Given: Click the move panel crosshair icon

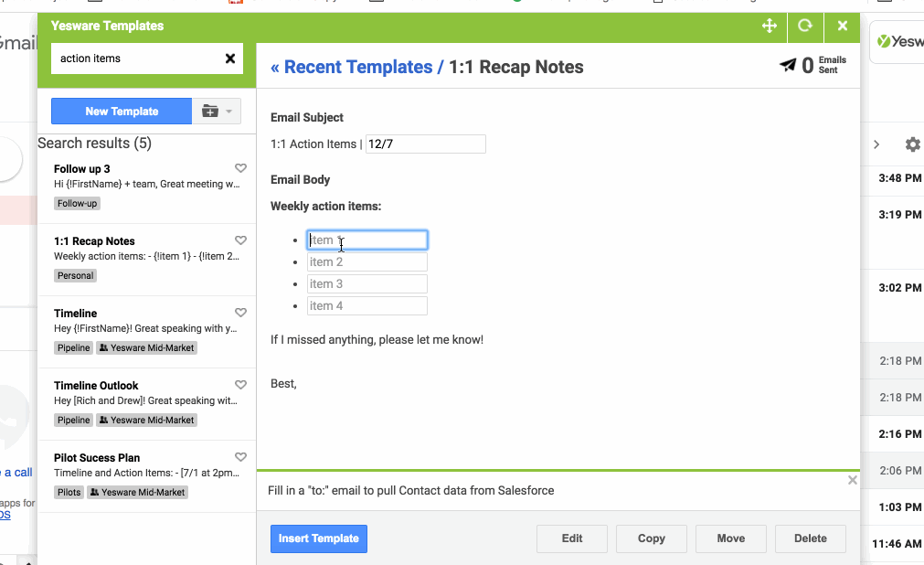Looking at the screenshot, I should tap(769, 27).
